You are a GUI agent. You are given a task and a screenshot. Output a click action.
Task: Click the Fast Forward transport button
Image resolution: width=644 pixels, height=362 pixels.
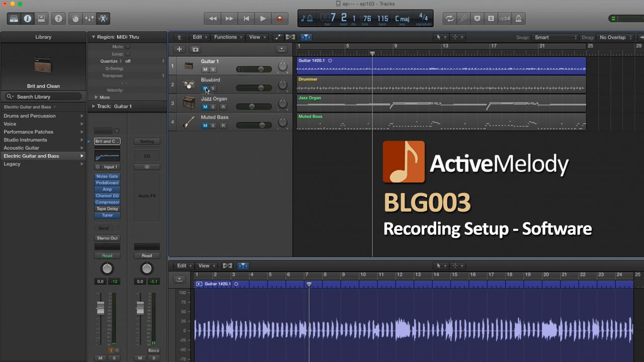click(229, 19)
